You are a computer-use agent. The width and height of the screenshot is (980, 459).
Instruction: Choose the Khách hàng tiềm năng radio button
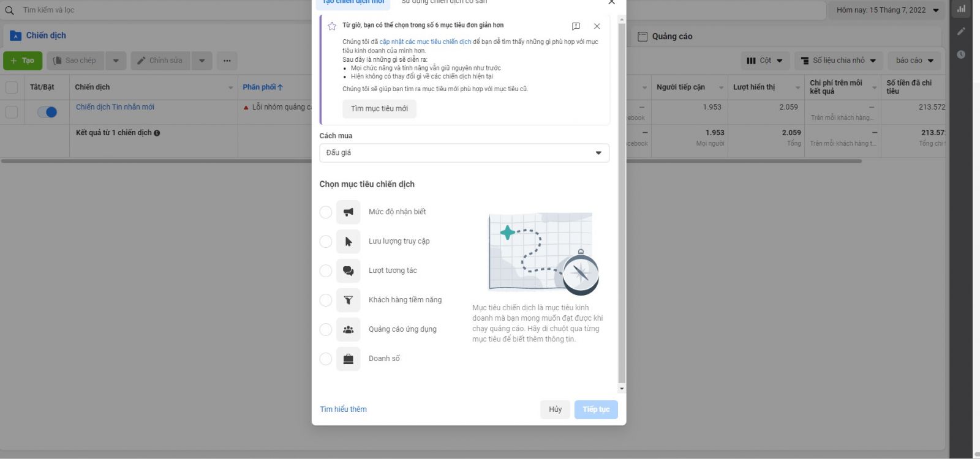pos(326,300)
